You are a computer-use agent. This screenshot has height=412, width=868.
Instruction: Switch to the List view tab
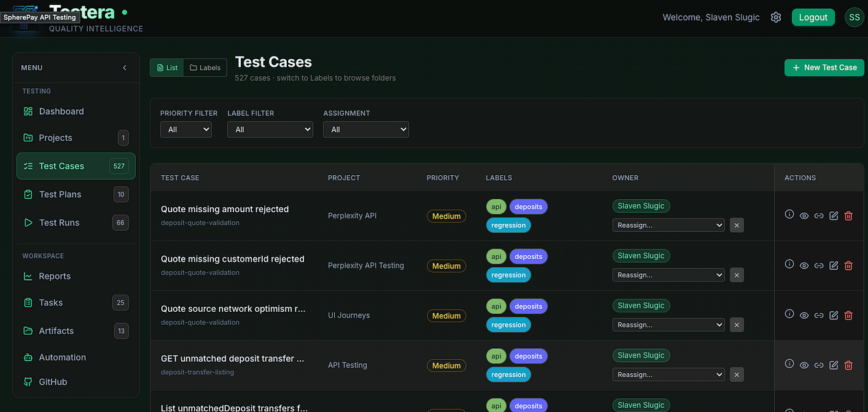pyautogui.click(x=167, y=68)
